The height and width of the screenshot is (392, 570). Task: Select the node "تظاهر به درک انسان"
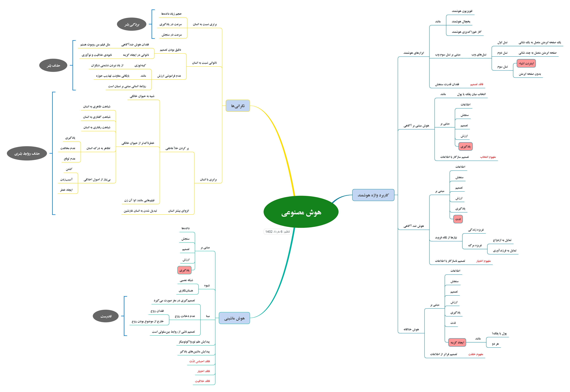98,148
